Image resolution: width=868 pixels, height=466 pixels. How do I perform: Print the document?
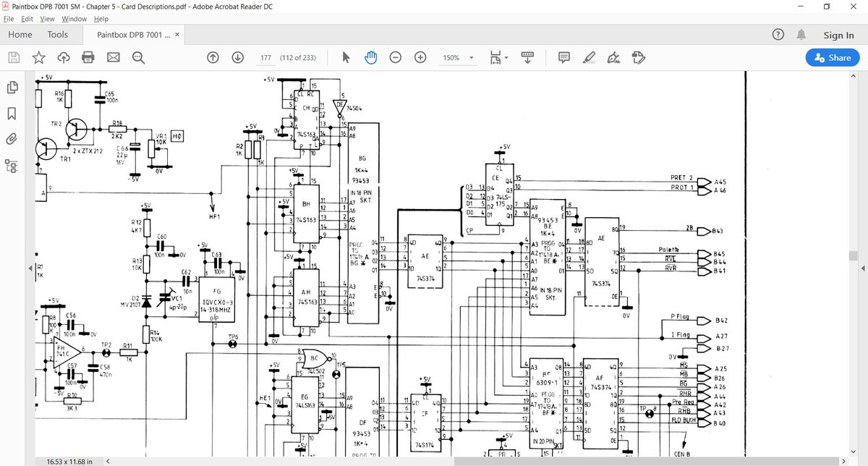(88, 57)
